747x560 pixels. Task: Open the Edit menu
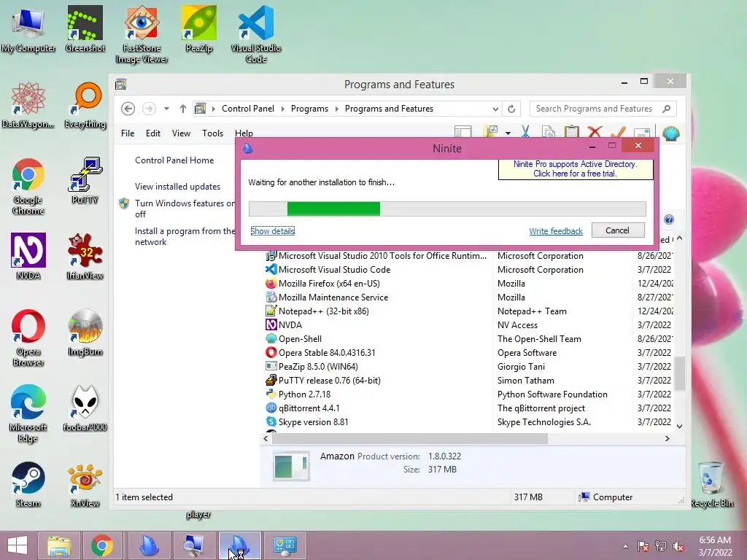pyautogui.click(x=153, y=133)
